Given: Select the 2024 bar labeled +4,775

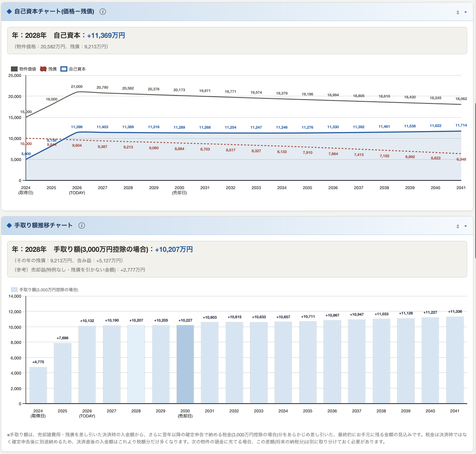Looking at the screenshot, I should pyautogui.click(x=38, y=385).
